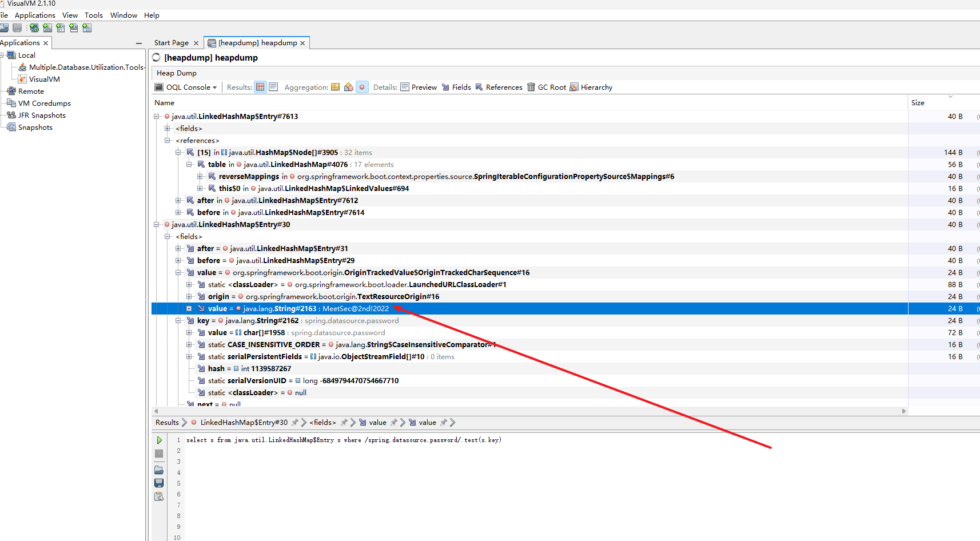
Task: Open GC Root details view
Action: coord(547,87)
